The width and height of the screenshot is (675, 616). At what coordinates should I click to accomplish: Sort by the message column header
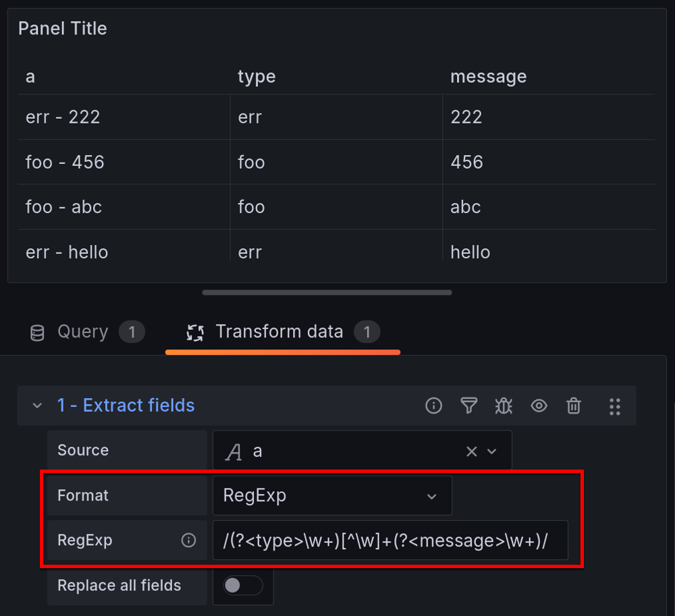[488, 77]
